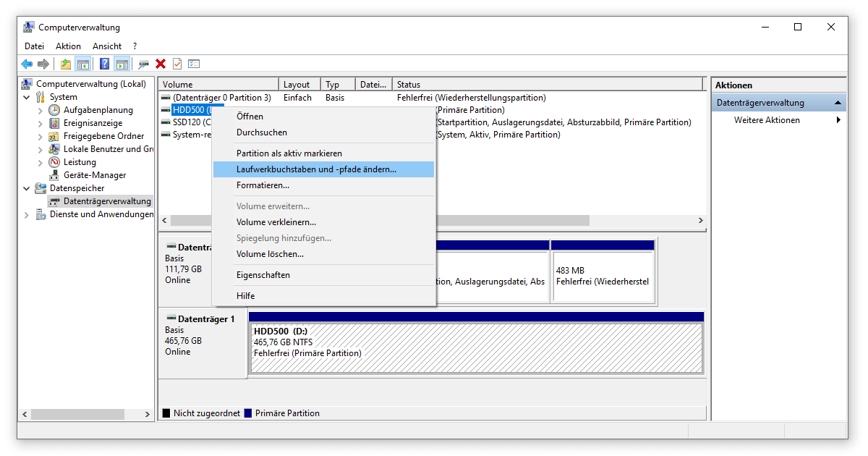
Task: Click the Status column header
Action: (409, 85)
